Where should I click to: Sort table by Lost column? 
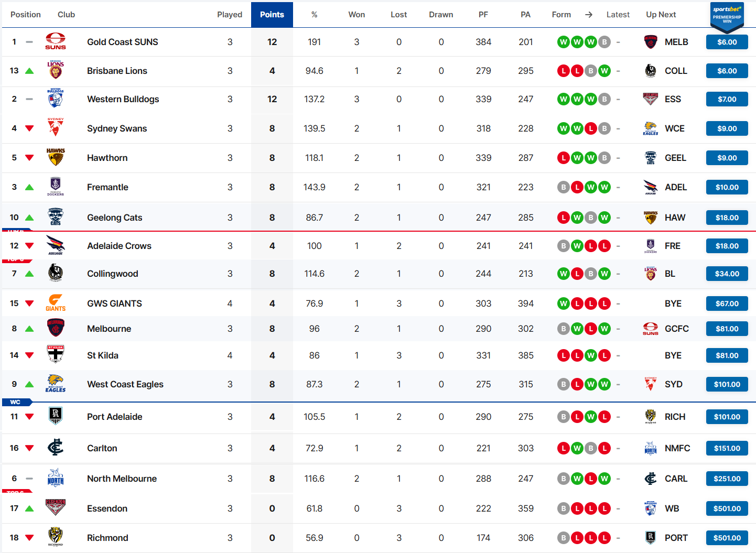pos(399,15)
